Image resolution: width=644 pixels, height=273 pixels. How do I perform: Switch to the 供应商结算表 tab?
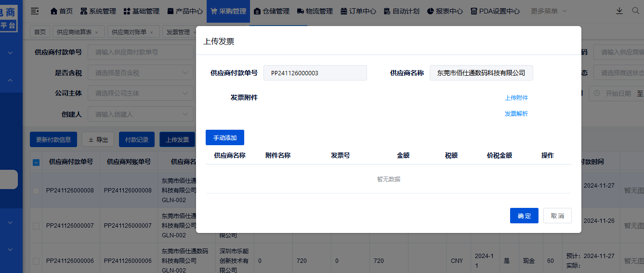[74, 32]
